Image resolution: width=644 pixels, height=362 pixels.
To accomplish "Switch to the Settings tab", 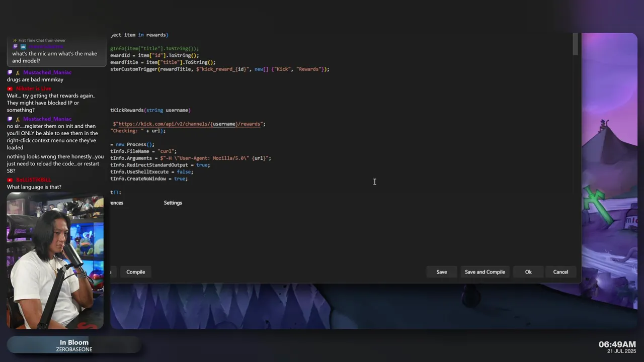I will coord(173,203).
